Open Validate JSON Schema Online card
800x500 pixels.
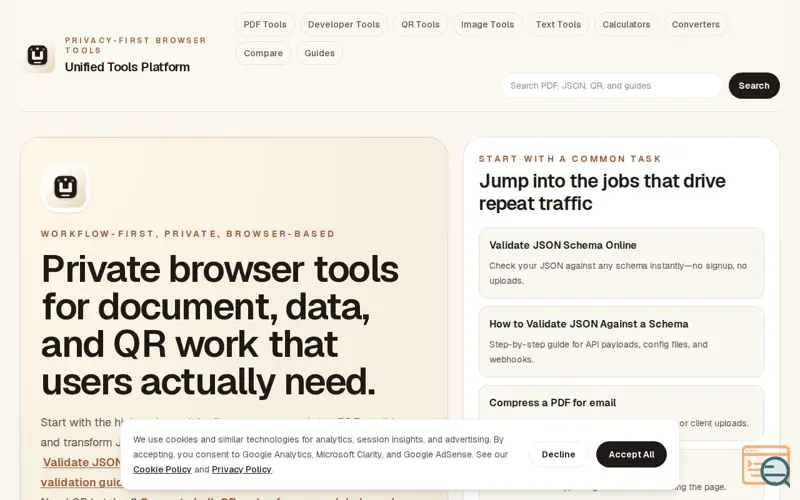coord(621,263)
